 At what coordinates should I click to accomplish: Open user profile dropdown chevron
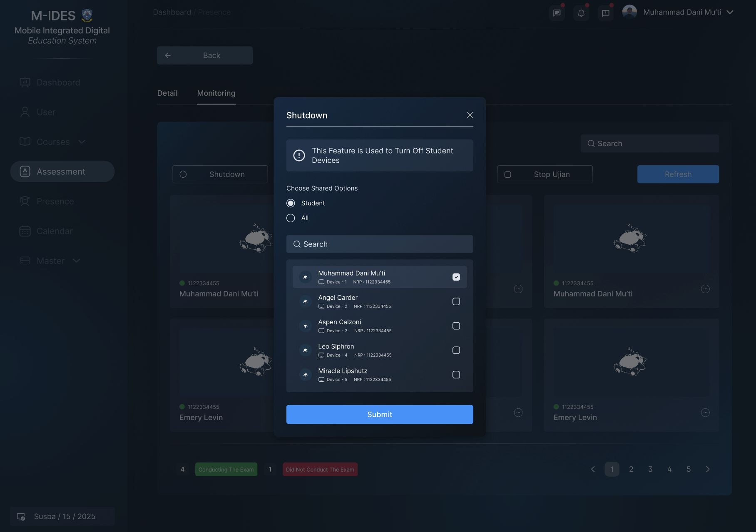click(x=730, y=12)
